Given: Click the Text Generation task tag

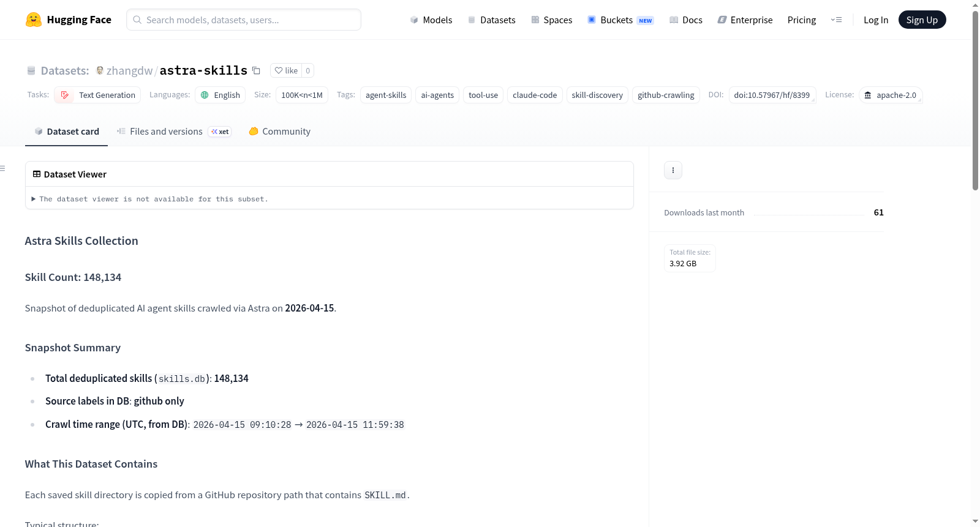Looking at the screenshot, I should pos(98,95).
